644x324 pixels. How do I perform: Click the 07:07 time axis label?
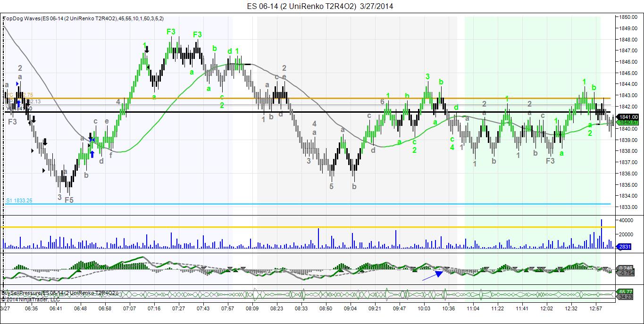129,308
